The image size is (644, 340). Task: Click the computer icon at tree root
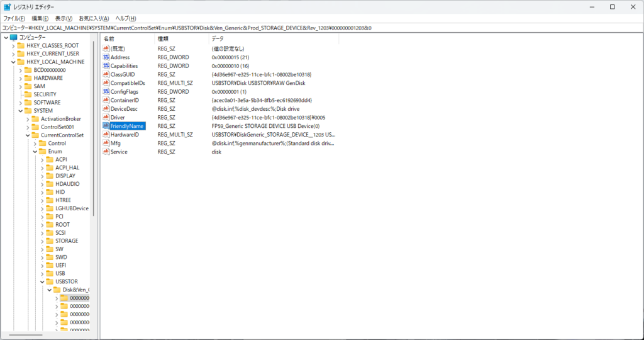13,38
